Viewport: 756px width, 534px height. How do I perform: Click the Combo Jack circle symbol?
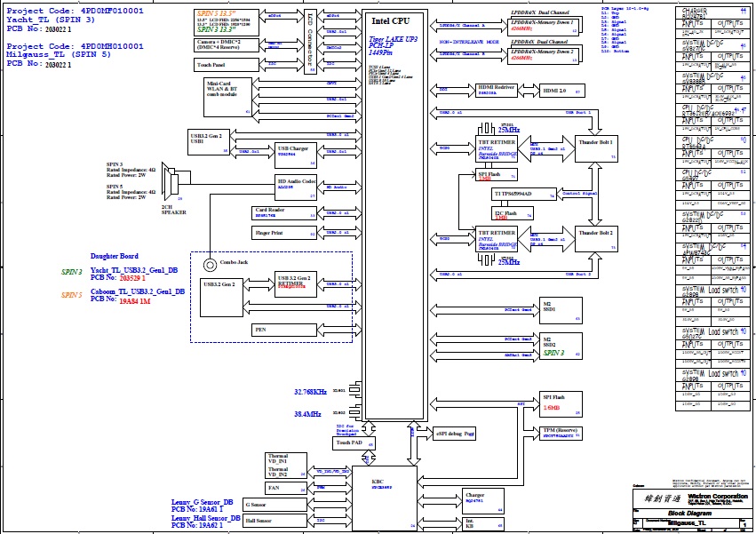tap(210, 265)
